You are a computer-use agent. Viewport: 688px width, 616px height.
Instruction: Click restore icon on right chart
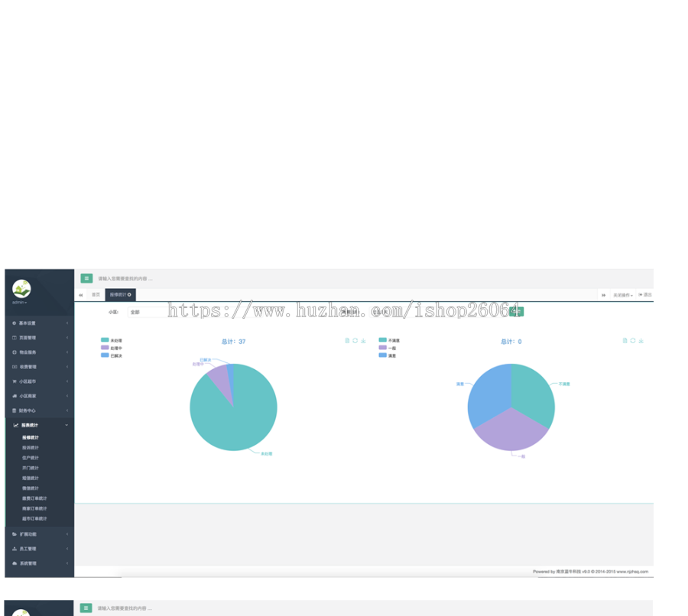[633, 340]
